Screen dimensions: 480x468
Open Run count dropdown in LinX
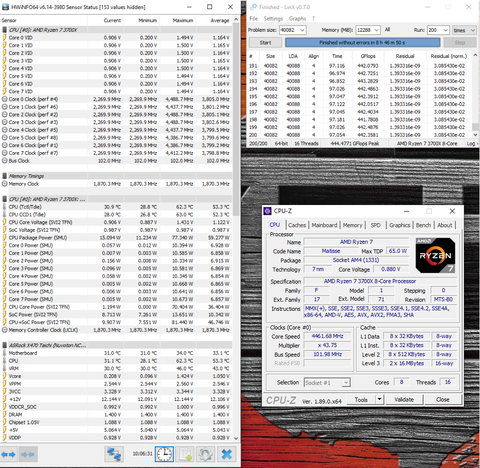[446, 30]
